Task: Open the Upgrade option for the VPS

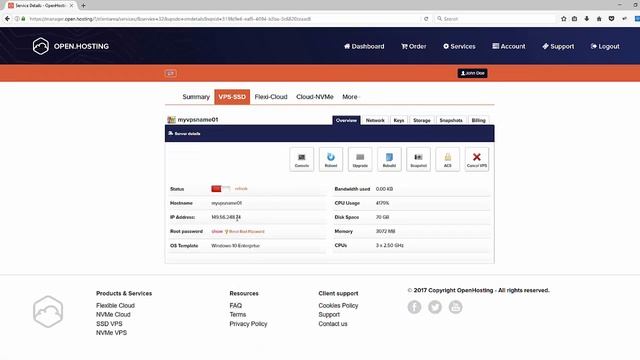Action: pos(360,159)
